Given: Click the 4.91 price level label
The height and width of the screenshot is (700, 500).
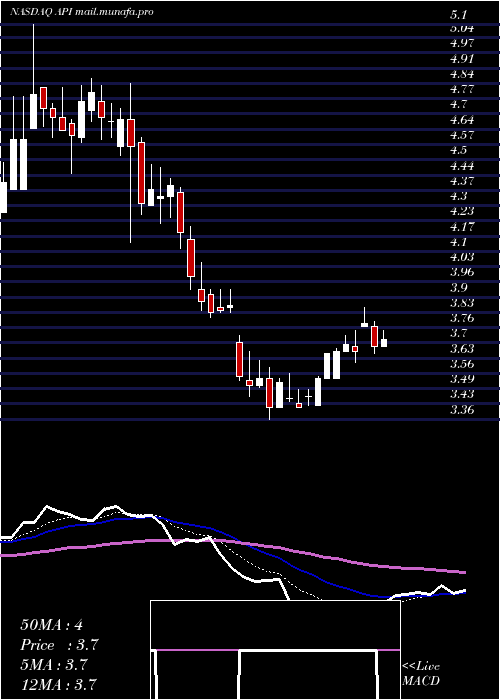Looking at the screenshot, I should point(462,58).
